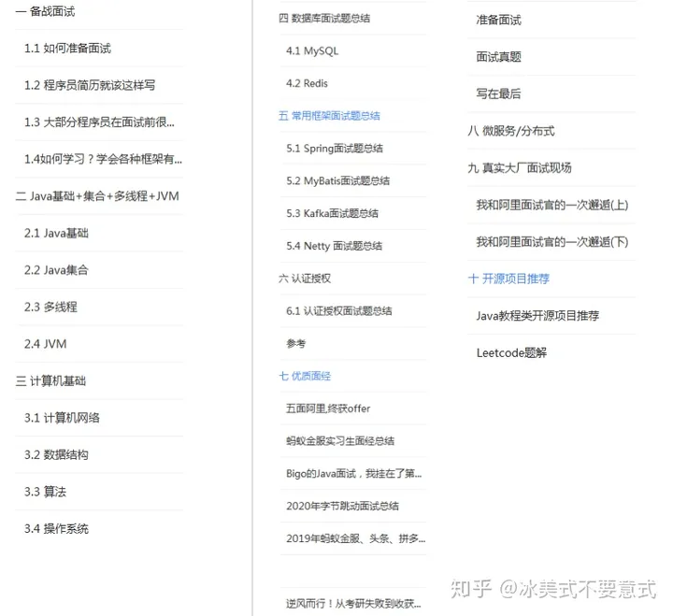673x616 pixels.
Task: Click the blue 十 开源项目推荐 link
Action: coord(508,279)
